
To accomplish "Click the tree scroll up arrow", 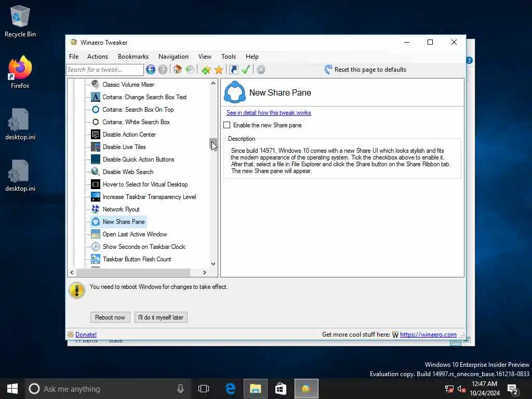I will point(213,83).
